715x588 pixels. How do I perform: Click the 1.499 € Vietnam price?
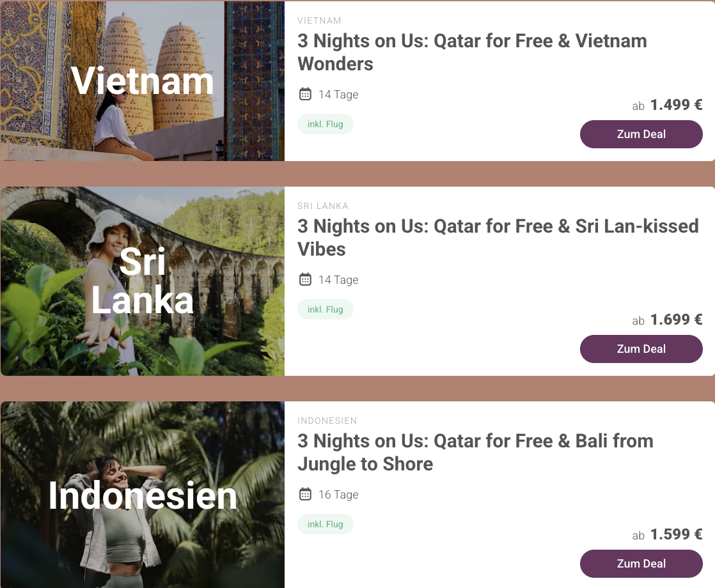676,105
